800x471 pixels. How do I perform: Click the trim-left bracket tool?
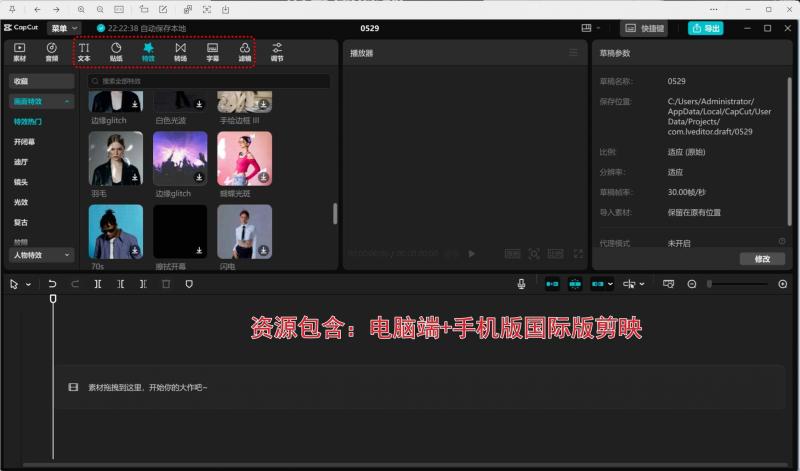pos(120,284)
